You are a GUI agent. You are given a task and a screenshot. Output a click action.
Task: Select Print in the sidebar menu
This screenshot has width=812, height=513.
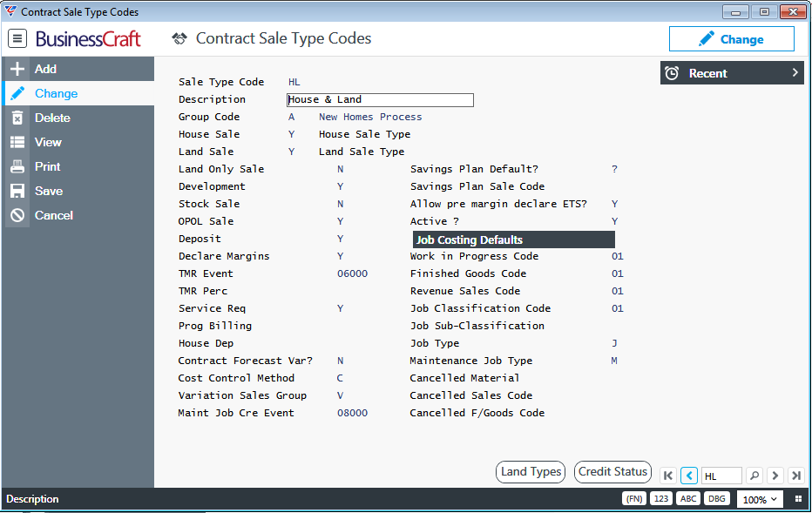point(78,166)
